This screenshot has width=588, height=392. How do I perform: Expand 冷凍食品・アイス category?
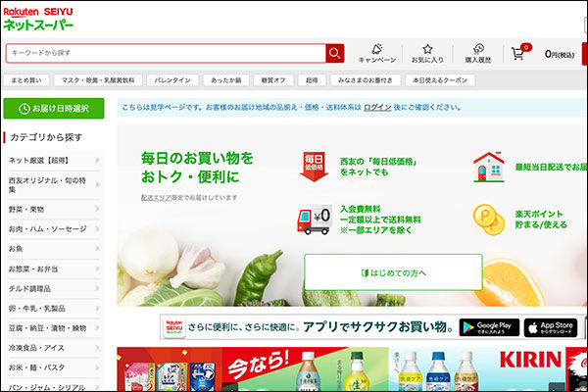point(54,348)
